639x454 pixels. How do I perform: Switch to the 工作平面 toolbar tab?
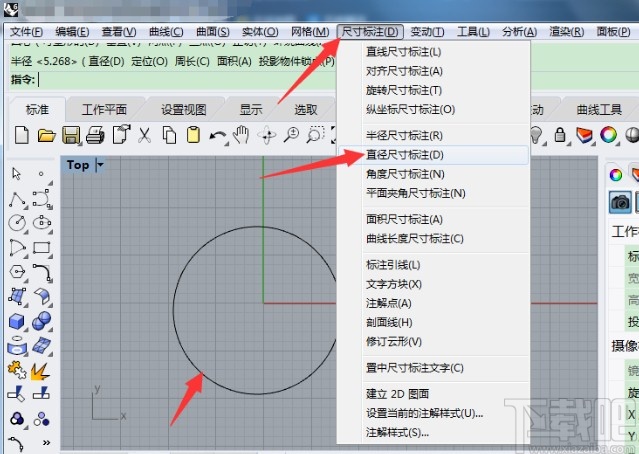(x=104, y=110)
